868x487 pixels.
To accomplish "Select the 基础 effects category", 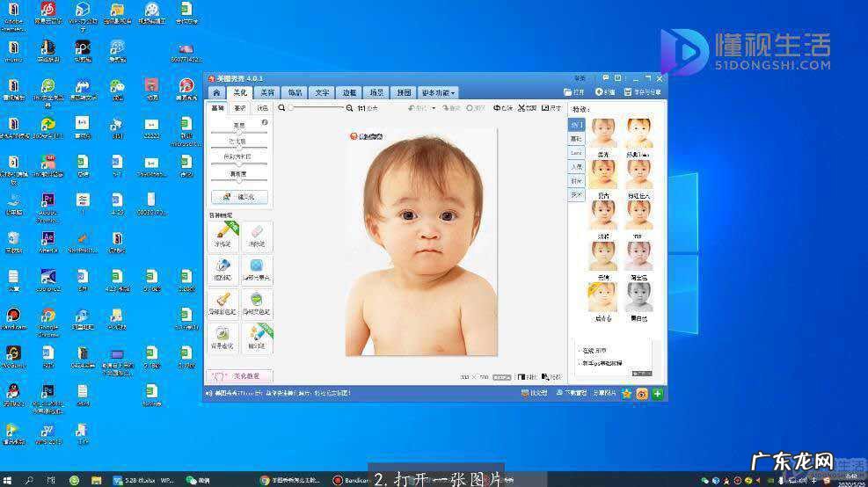I will coord(576,138).
